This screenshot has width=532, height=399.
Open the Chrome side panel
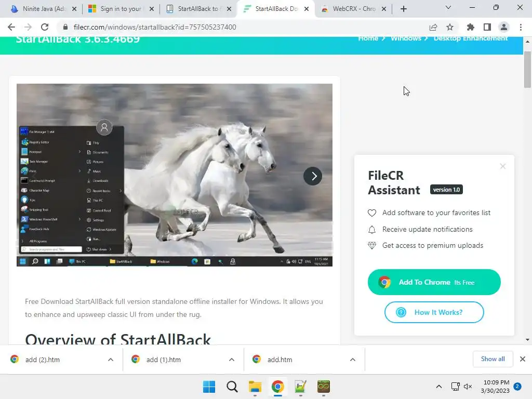tap(487, 27)
